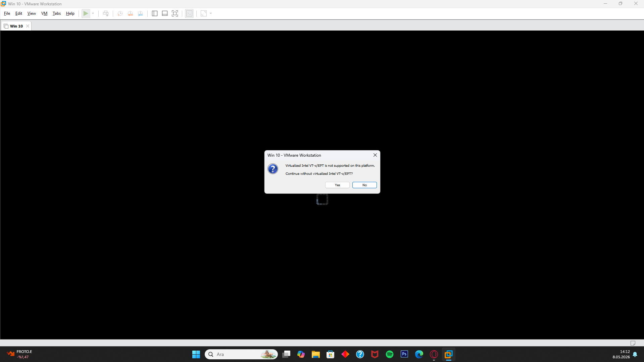Open the clock and date panel

pos(621,354)
